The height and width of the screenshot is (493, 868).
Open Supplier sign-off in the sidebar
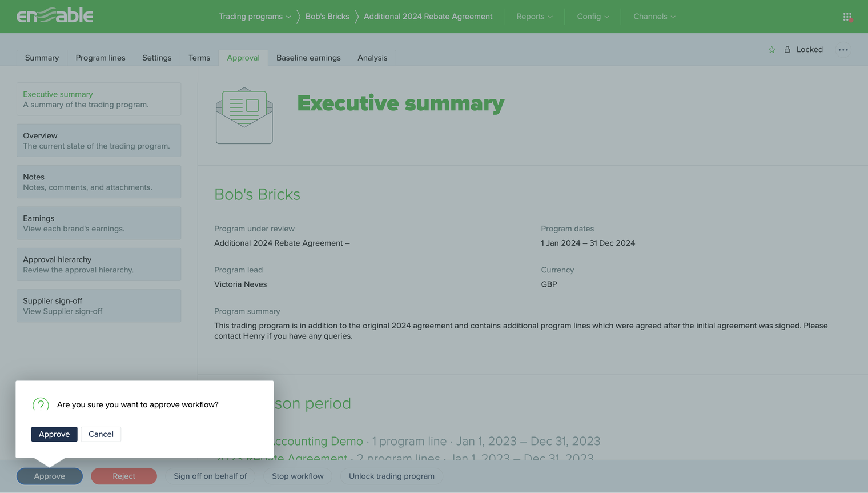99,306
